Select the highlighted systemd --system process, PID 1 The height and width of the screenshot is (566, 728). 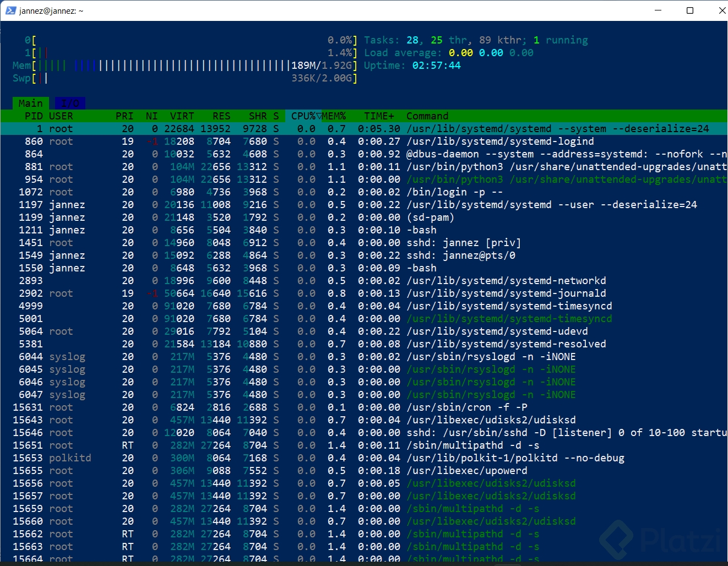(x=364, y=129)
